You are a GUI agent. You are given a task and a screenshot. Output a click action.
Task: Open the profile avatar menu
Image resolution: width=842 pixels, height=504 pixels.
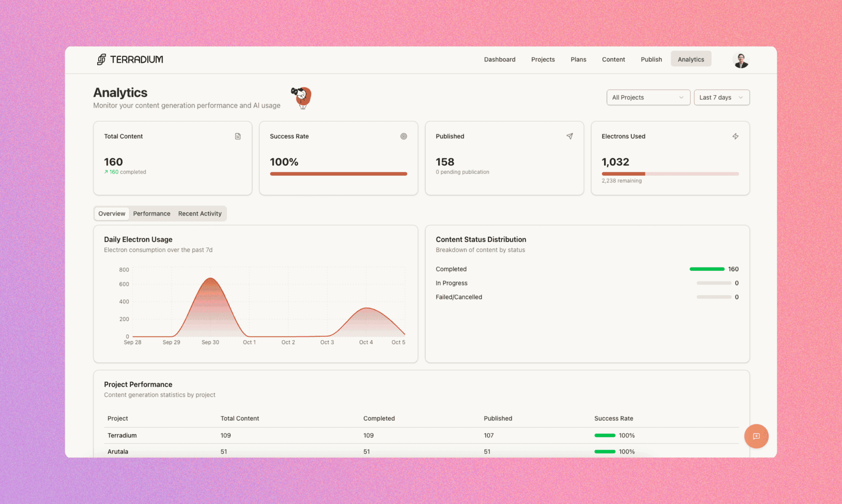pos(741,60)
